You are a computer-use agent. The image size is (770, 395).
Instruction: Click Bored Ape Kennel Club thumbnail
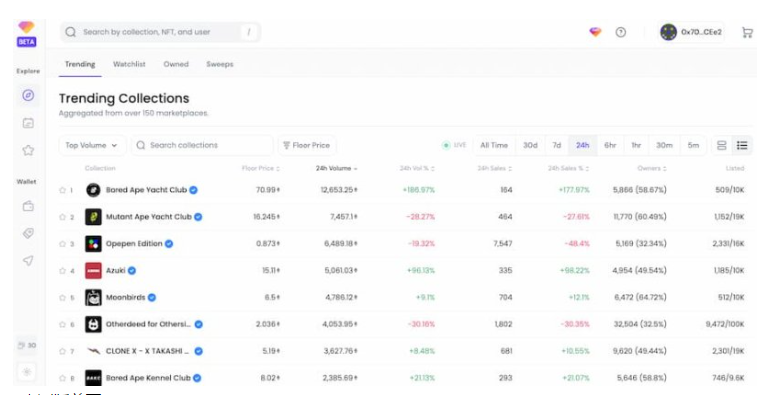point(93,378)
